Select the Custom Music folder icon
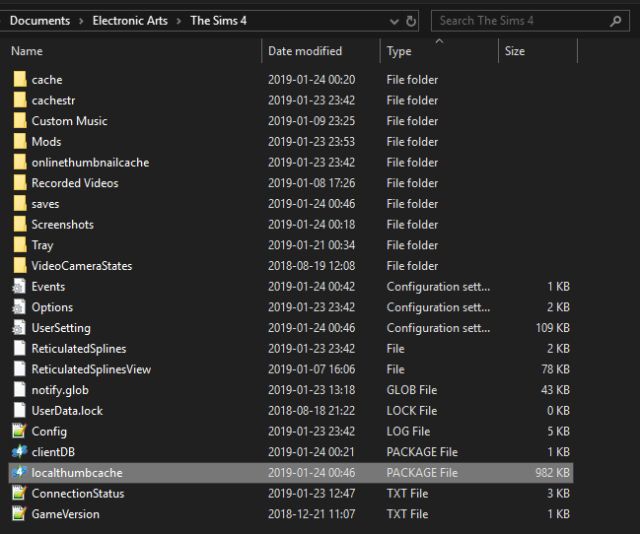The image size is (640, 534). [x=20, y=121]
